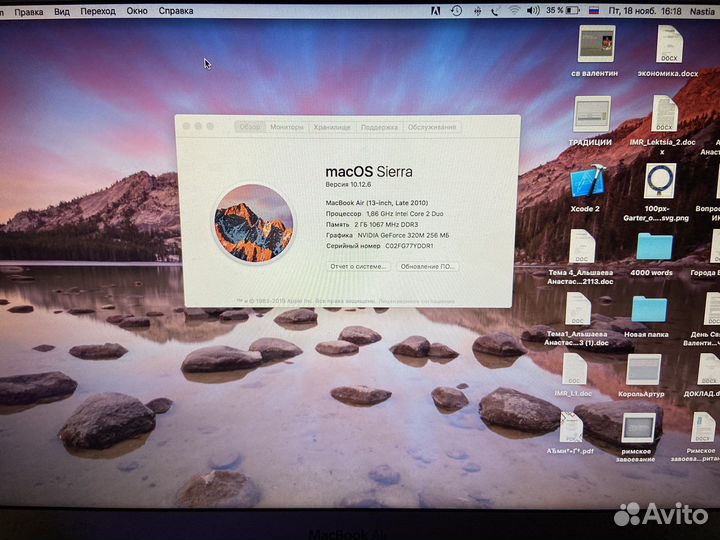Click the macOS Sierra mountain logo image
The width and height of the screenshot is (720, 540).
[253, 223]
